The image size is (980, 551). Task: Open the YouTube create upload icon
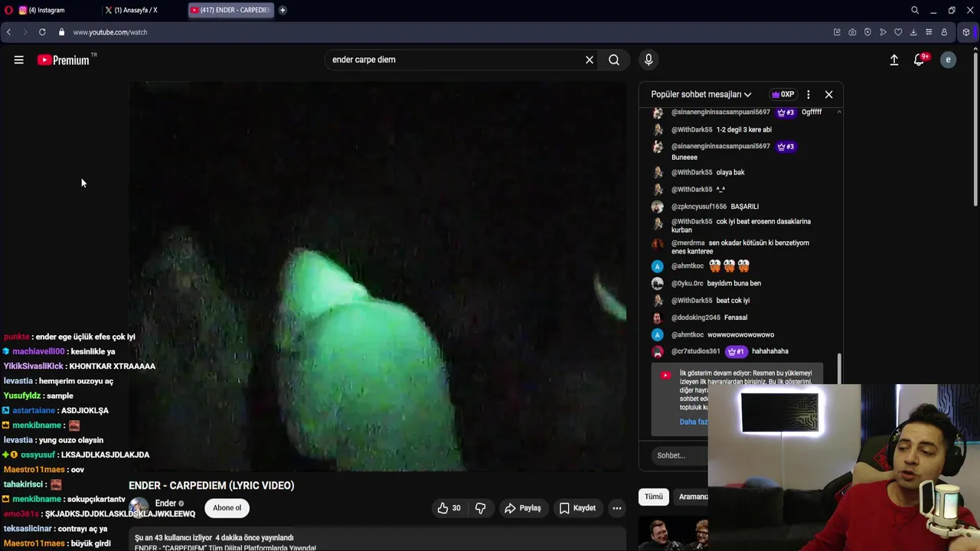point(894,60)
